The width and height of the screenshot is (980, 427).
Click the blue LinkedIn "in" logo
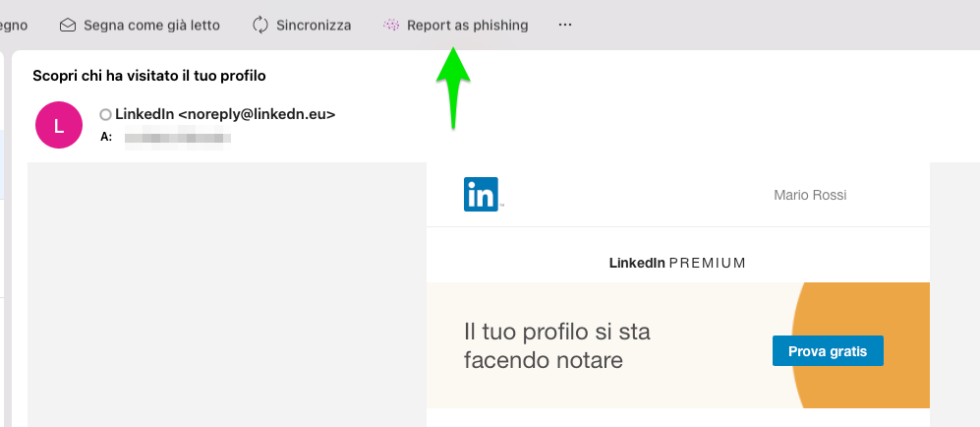point(482,194)
